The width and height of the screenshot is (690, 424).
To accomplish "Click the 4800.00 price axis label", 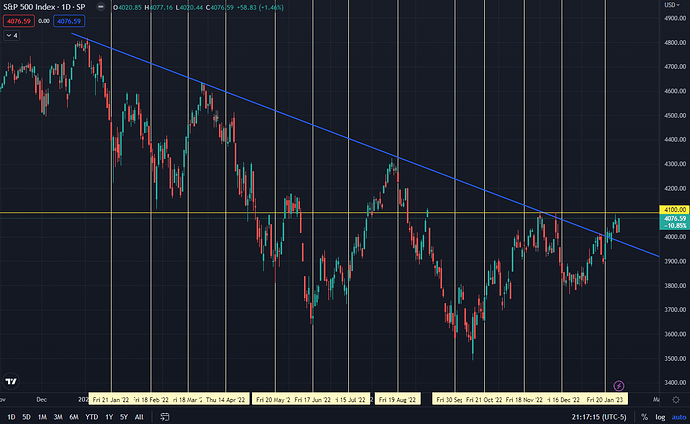I will [675, 43].
